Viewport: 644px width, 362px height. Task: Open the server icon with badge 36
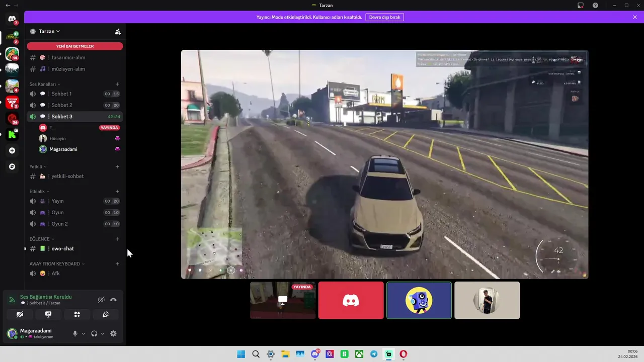click(x=12, y=119)
